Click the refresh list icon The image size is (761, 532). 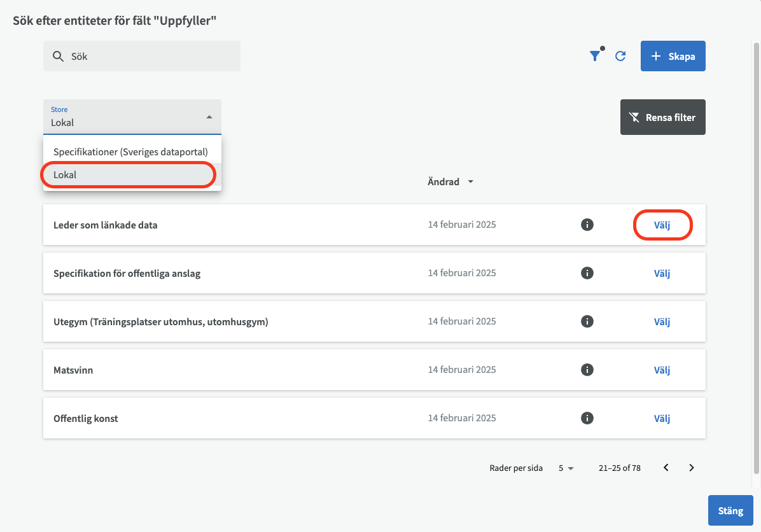click(620, 57)
